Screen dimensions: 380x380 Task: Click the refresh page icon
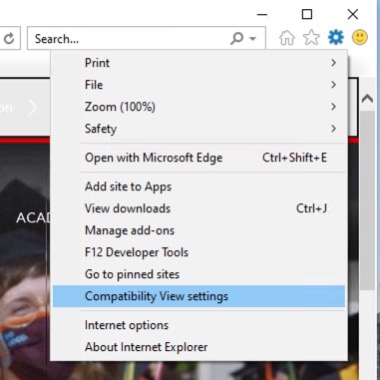9,38
